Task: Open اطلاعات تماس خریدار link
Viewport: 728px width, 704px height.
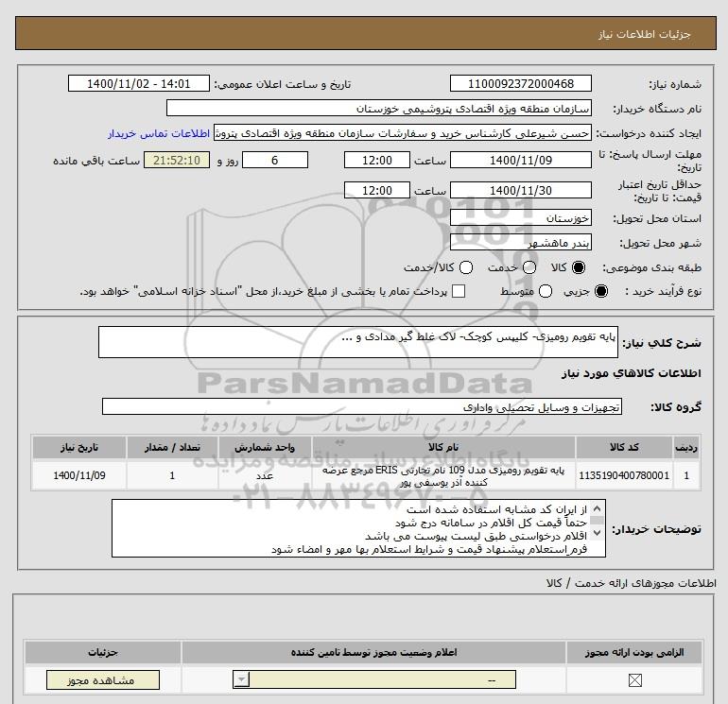Action: 159,133
